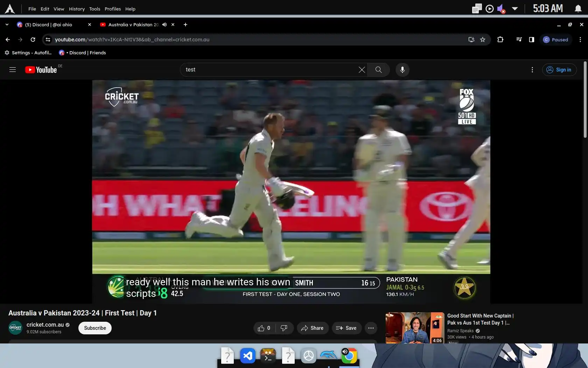Viewport: 588px width, 368px height.
Task: Subscribe to cricket.com.au
Action: [x=95, y=328]
